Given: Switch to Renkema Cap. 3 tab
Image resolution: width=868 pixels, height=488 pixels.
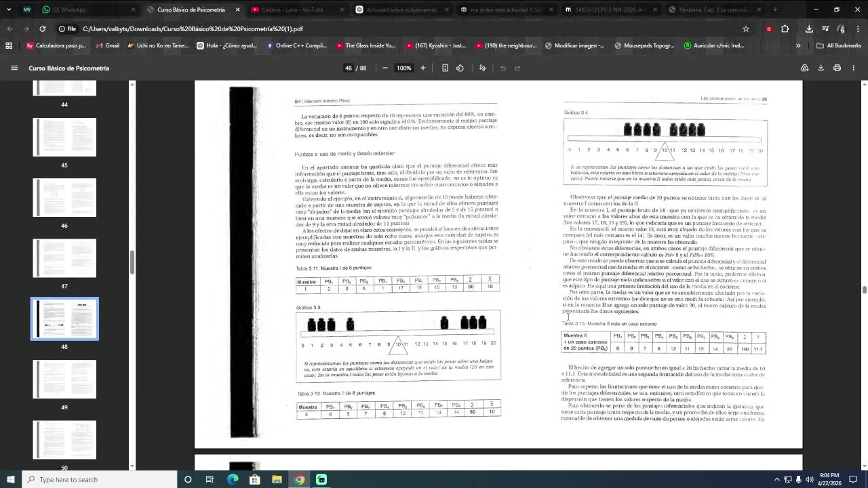Looking at the screenshot, I should click(x=715, y=9).
